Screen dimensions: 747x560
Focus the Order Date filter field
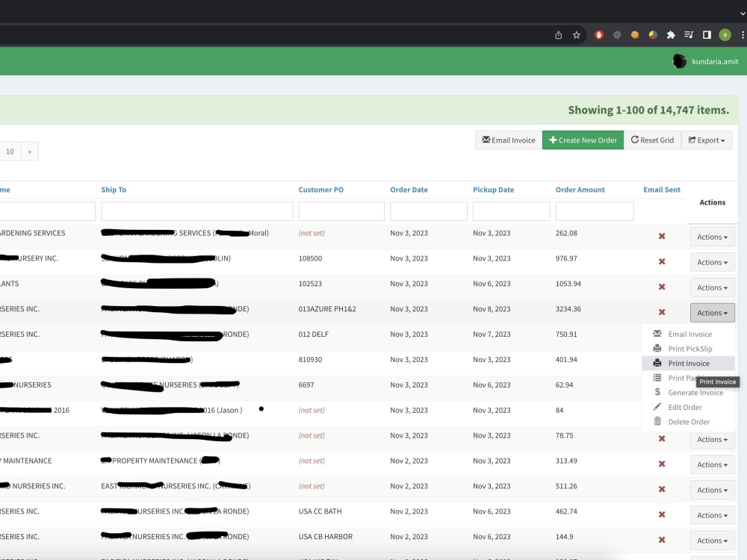pos(428,211)
